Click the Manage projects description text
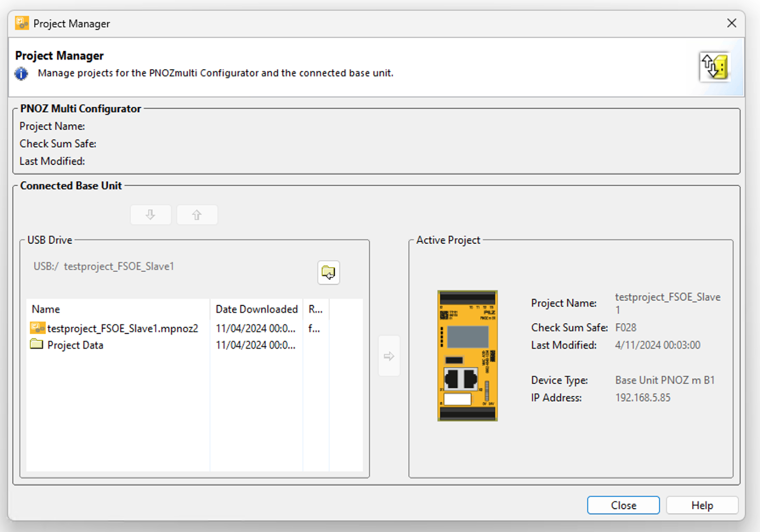The height and width of the screenshot is (532, 760). tap(216, 73)
